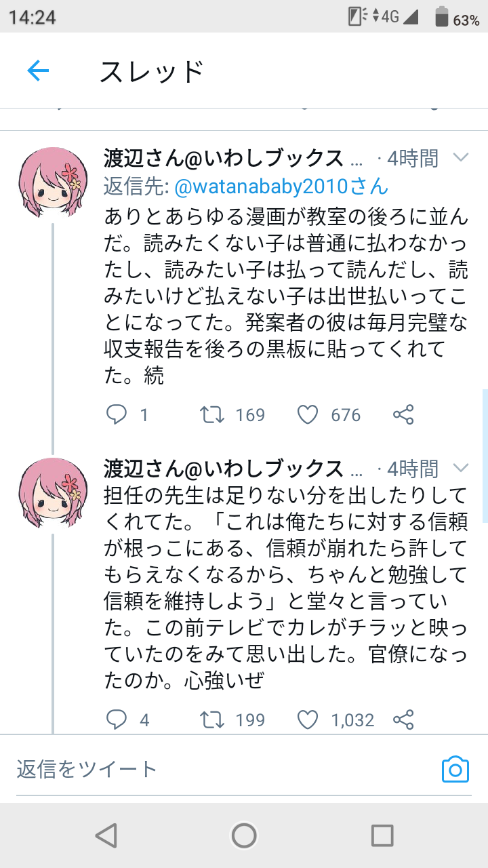Focus the reply tweet input field

pos(203,769)
